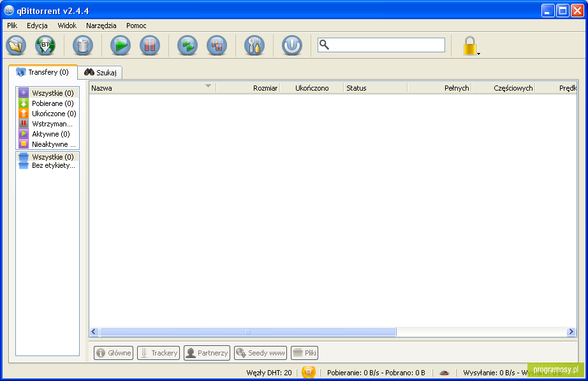The width and height of the screenshot is (588, 381).
Task: Show the Partnerzy panel
Action: point(207,353)
